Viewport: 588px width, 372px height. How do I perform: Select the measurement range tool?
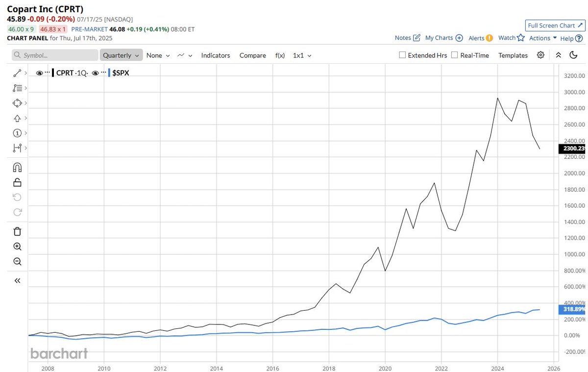point(17,148)
